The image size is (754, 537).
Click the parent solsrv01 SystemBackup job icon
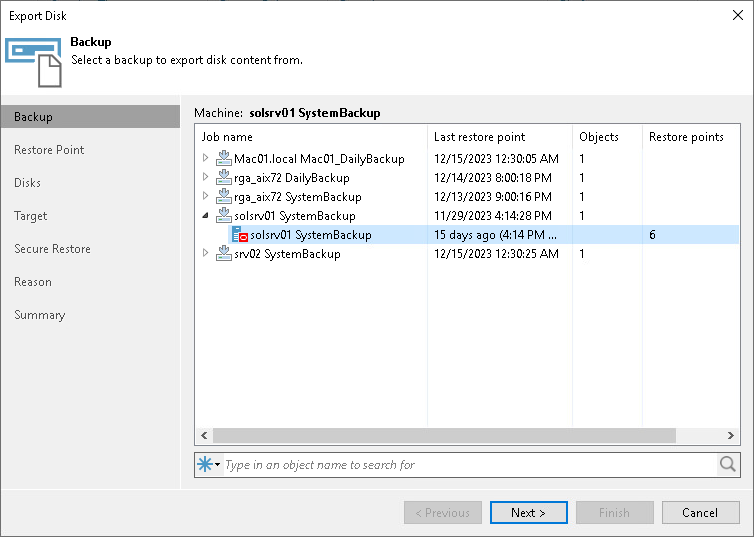pyautogui.click(x=224, y=215)
